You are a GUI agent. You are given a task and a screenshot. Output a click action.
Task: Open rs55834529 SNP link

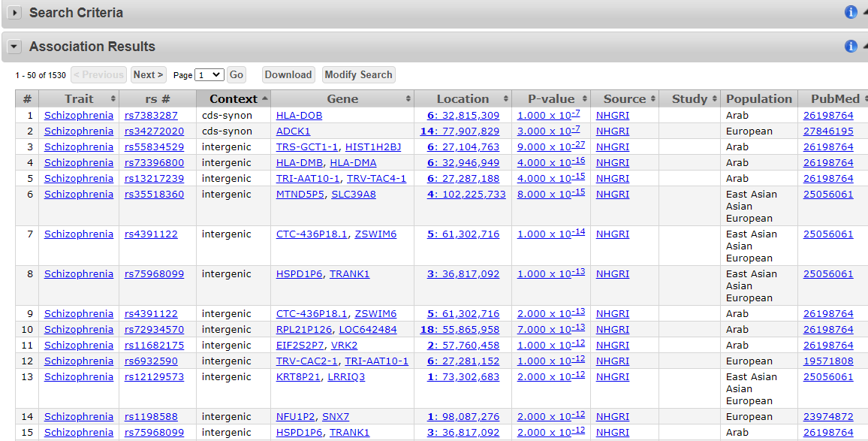click(x=155, y=146)
